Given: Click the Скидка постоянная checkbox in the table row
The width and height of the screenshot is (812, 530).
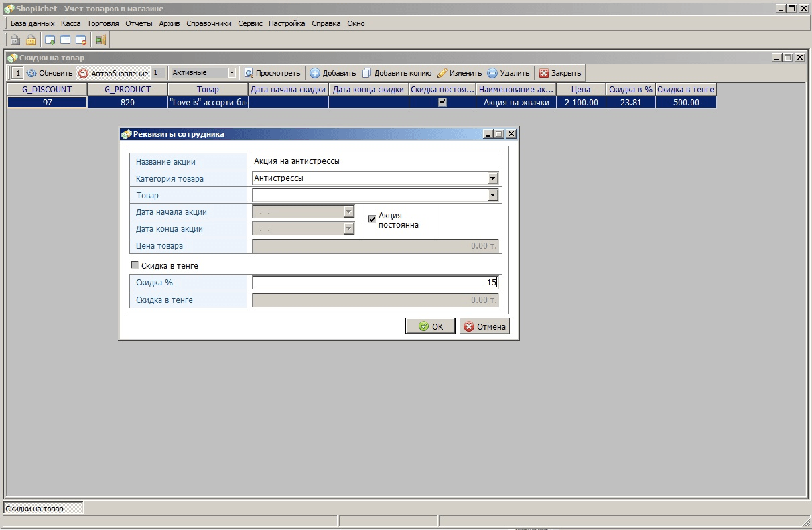Looking at the screenshot, I should pos(442,103).
